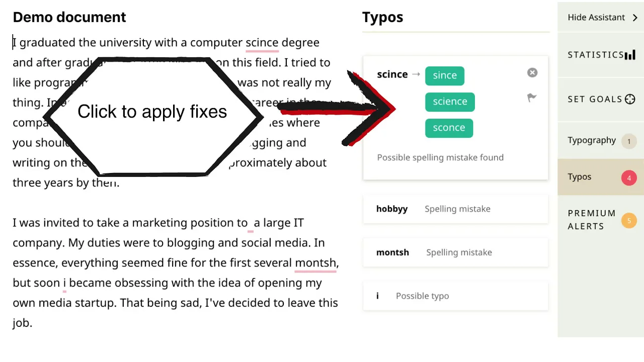Collapse the assistant using the chevron arrow

coord(635,18)
